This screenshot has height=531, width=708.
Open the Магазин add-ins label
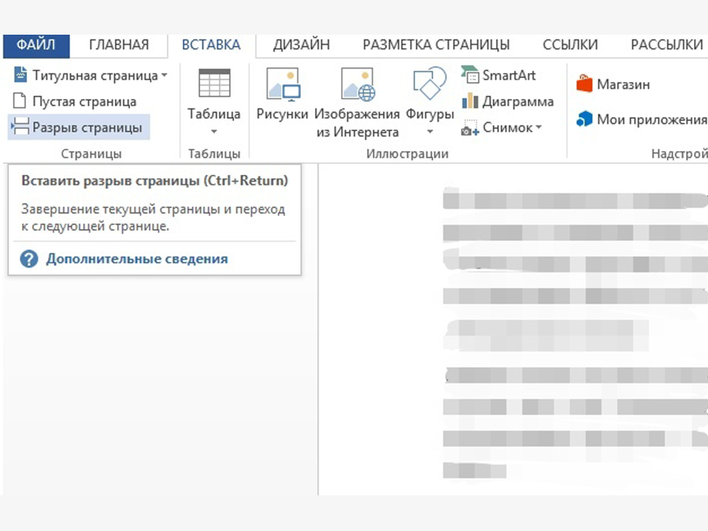[x=624, y=84]
